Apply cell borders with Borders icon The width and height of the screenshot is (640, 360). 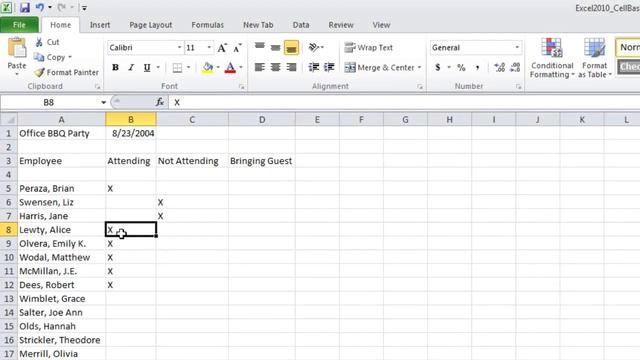177,67
